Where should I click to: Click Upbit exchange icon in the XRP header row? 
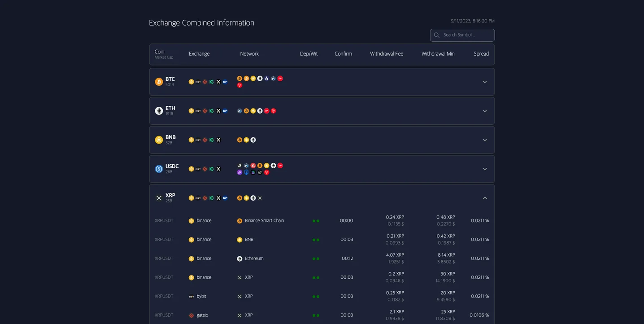pyautogui.click(x=225, y=198)
